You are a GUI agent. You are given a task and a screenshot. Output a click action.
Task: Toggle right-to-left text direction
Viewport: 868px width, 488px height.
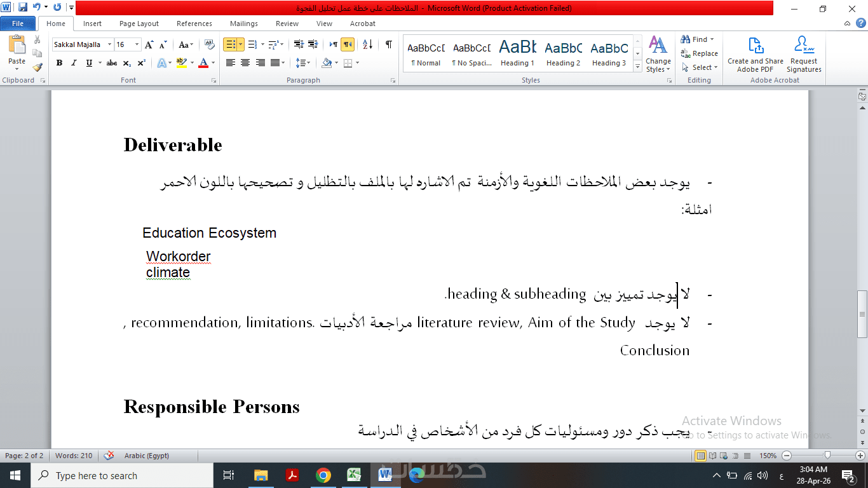348,44
